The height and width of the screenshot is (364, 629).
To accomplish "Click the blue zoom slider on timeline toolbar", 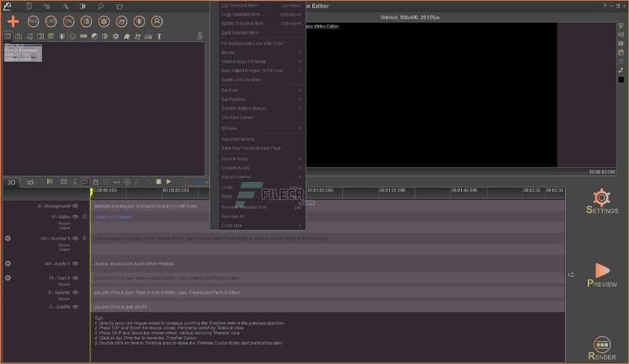I will coord(198,182).
